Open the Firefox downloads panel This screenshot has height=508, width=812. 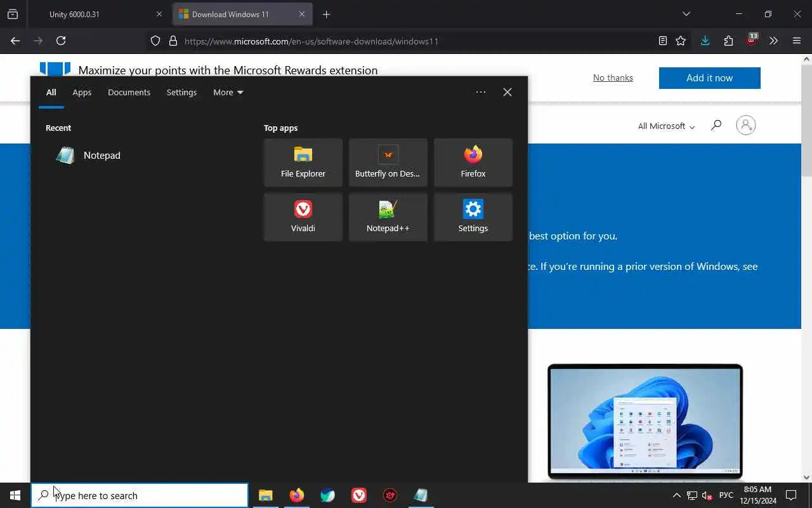[x=705, y=41]
